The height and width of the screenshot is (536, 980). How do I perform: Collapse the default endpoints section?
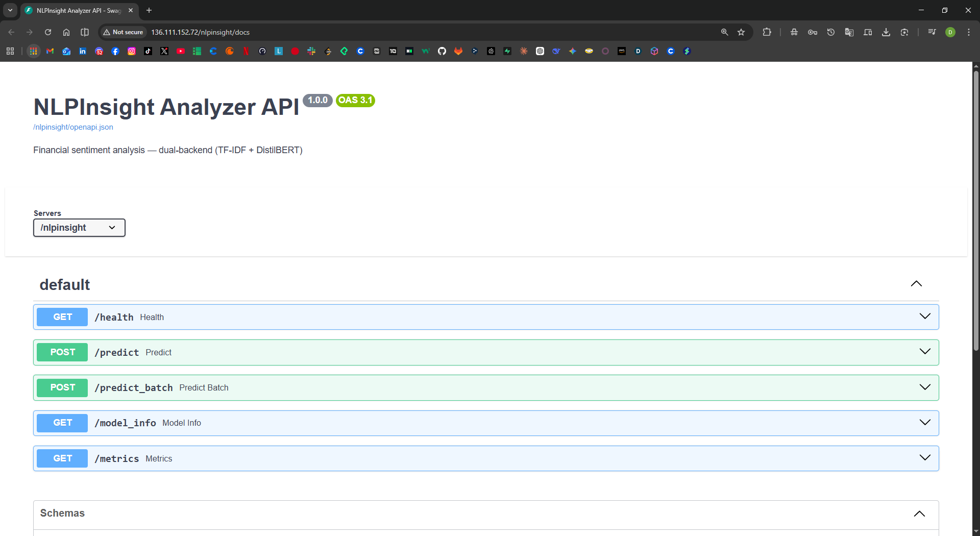[x=916, y=284]
